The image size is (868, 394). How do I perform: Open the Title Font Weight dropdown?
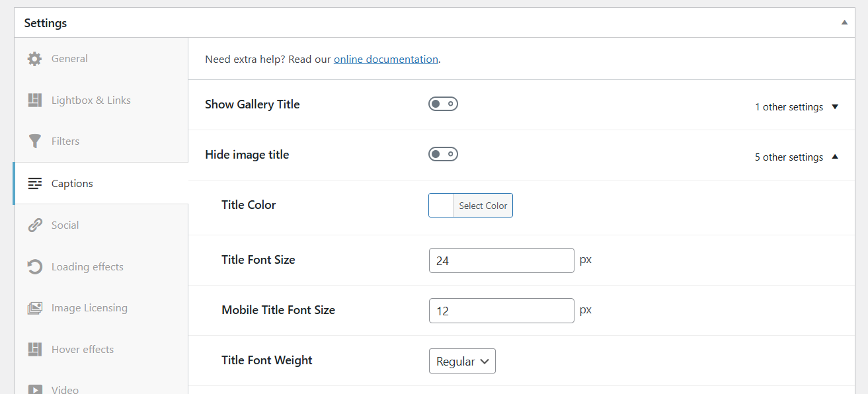pyautogui.click(x=462, y=361)
